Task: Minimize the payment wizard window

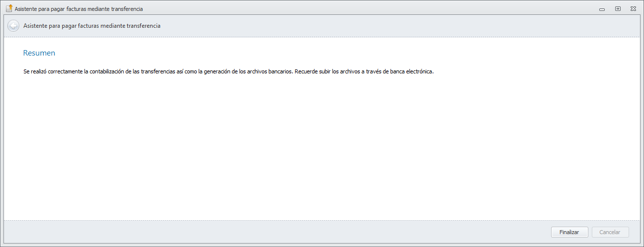Action: pos(602,9)
